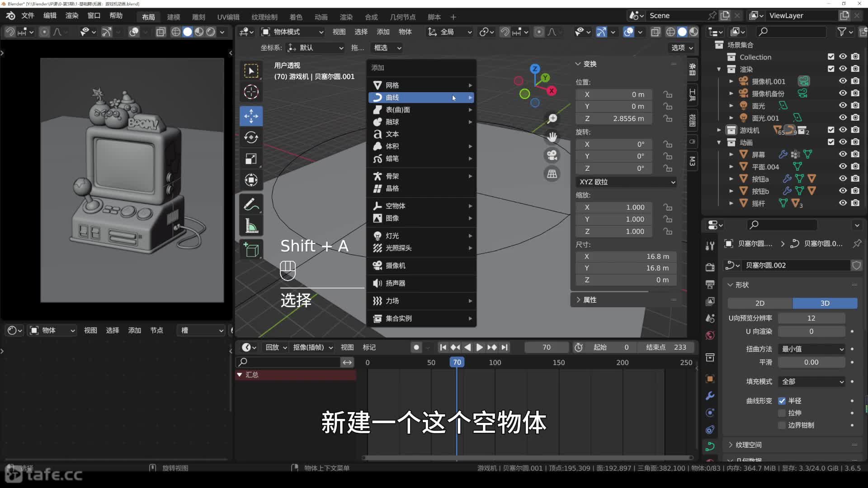Uncheck the Collection exclude checkbox
Screen dimensions: 868x488
tap(831, 56)
